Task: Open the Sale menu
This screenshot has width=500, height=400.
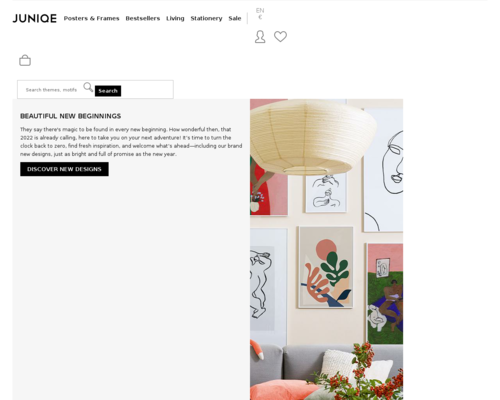Action: pyautogui.click(x=235, y=18)
